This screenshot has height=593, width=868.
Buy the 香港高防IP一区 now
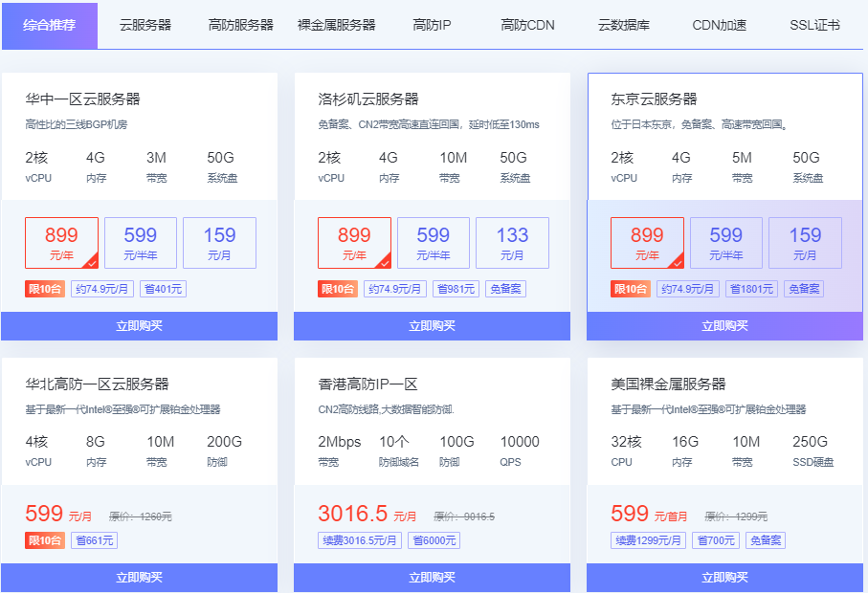point(432,578)
